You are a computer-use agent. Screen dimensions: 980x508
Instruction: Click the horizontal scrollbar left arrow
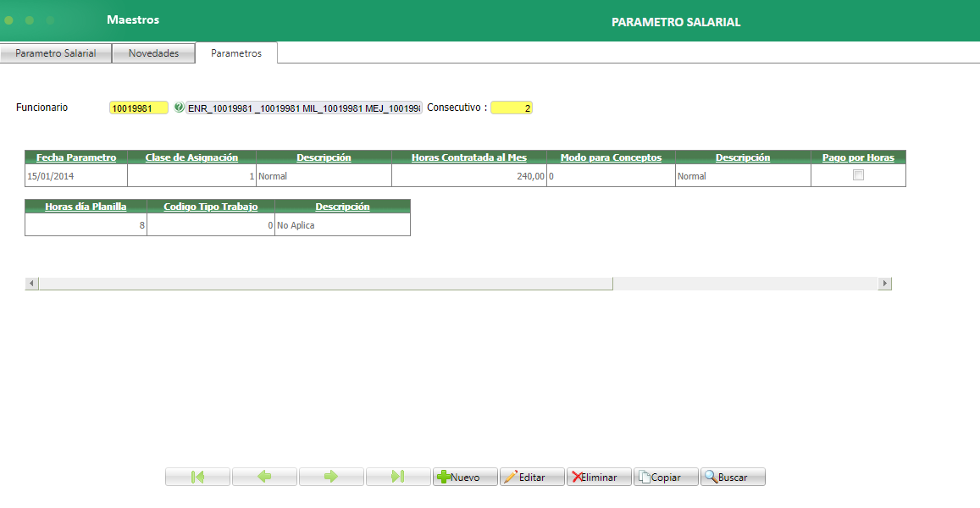(x=31, y=284)
